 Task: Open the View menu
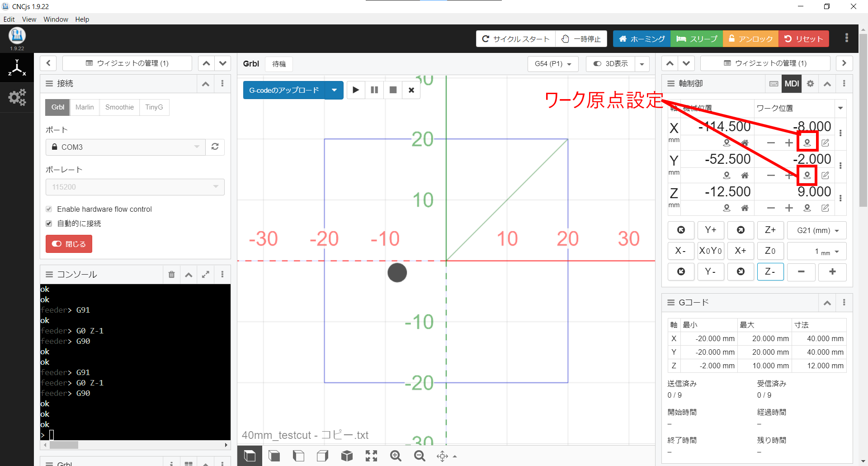(29, 19)
